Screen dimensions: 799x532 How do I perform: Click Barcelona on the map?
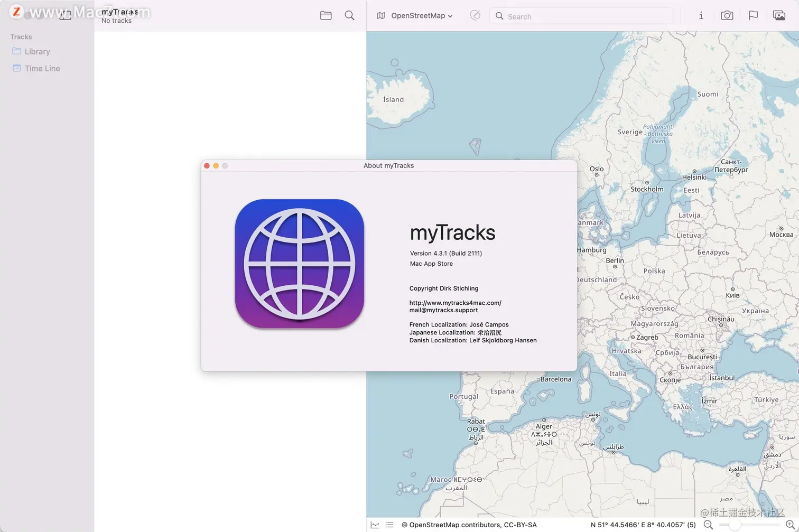pos(556,379)
